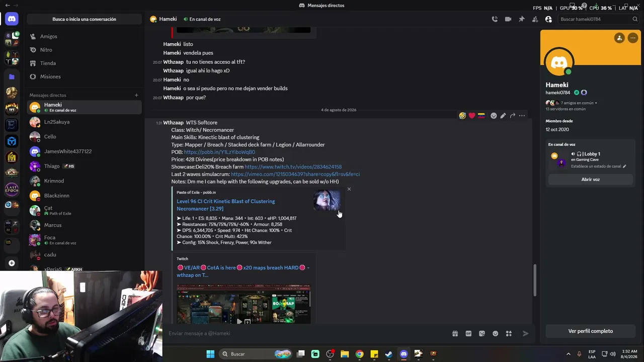The width and height of the screenshot is (644, 362).
Task: Click Hameki's profile avatar
Action: click(x=559, y=62)
